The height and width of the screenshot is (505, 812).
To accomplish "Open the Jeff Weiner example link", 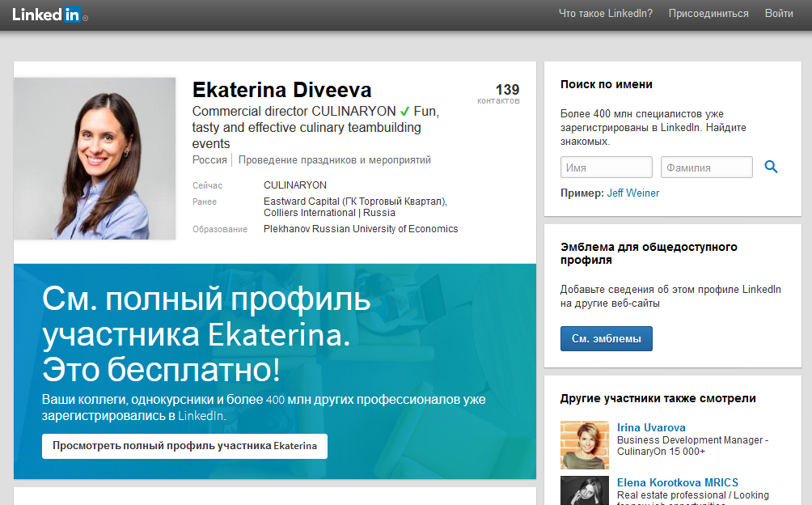I will 632,193.
